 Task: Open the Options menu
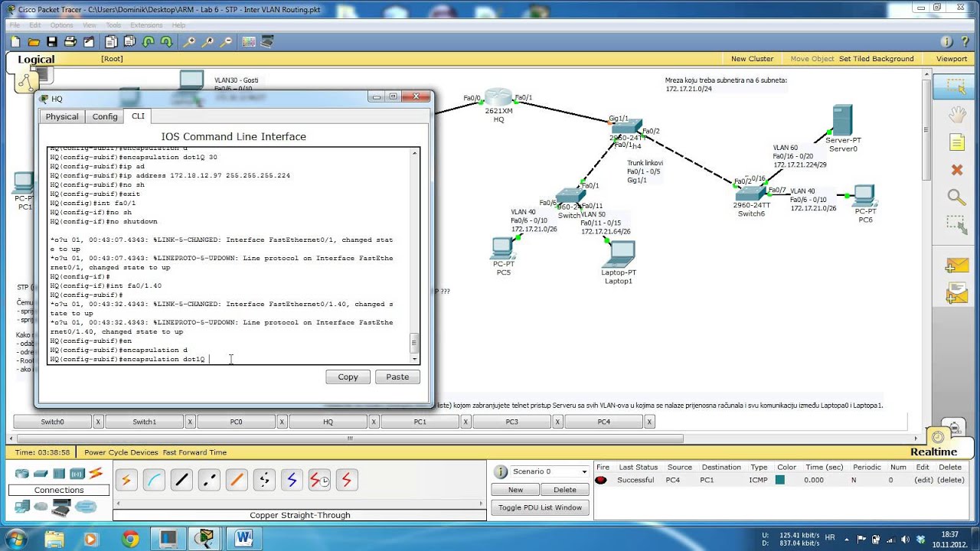(x=61, y=25)
